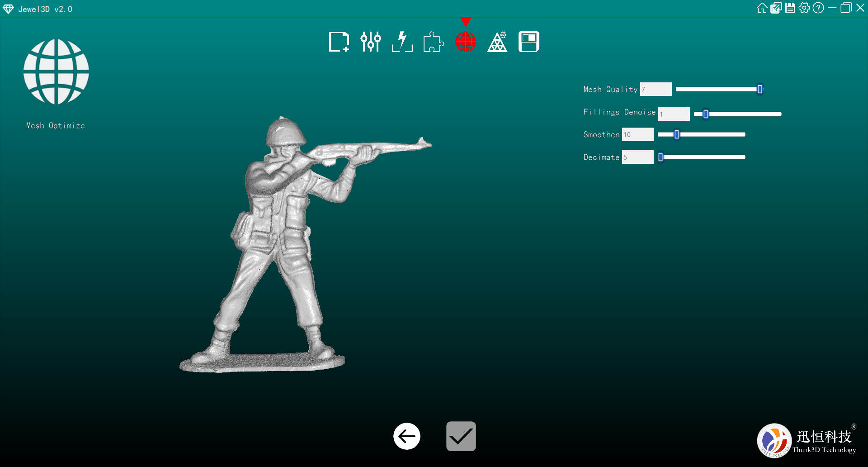
Task: Click the new project document icon
Action: pyautogui.click(x=339, y=42)
